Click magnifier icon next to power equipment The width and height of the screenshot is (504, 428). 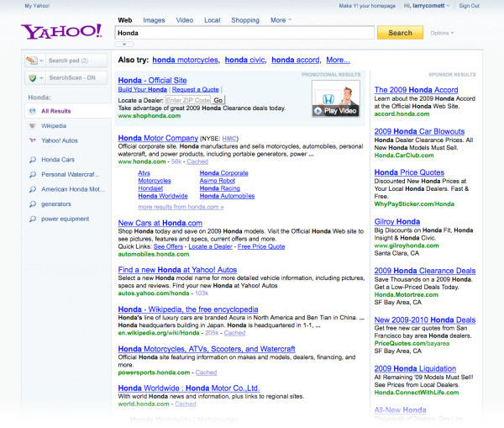click(x=33, y=219)
